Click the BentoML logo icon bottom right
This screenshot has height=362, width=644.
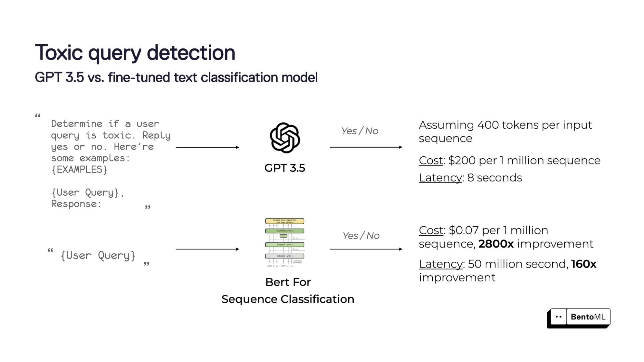click(558, 317)
